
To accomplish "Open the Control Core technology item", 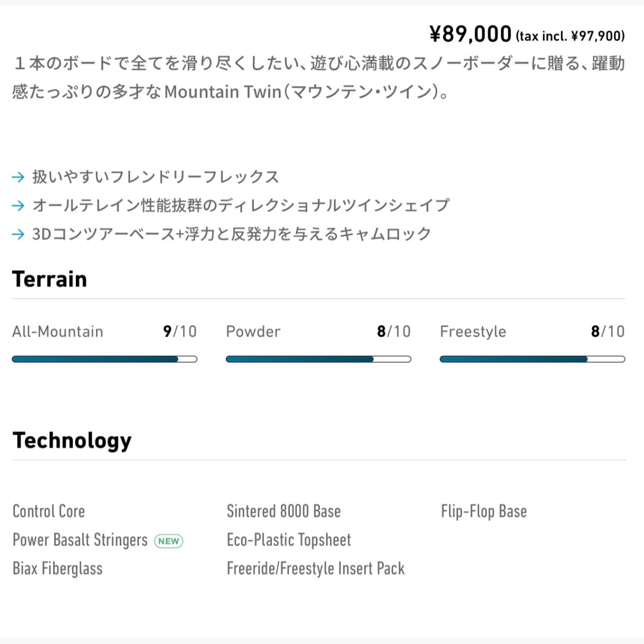I will (49, 511).
